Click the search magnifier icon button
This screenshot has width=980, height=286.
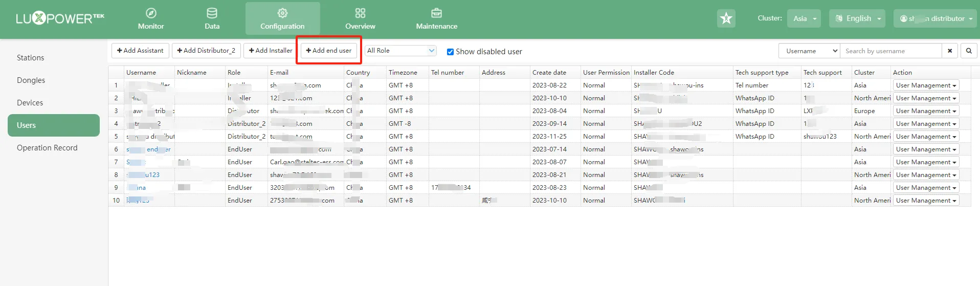968,51
